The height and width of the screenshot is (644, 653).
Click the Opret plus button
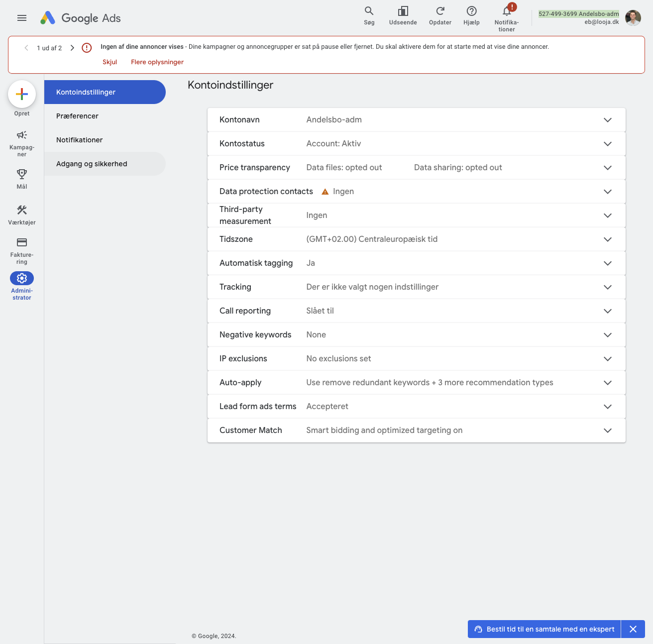(x=22, y=94)
